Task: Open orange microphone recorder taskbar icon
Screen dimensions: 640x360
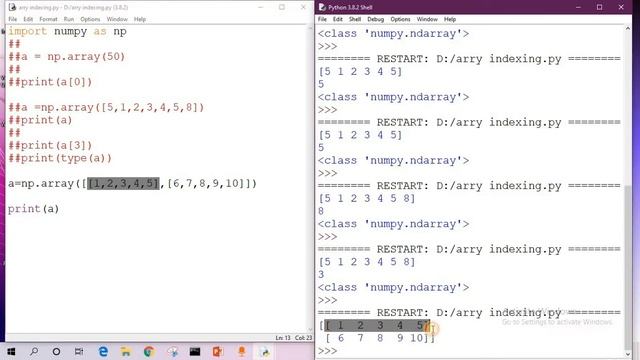Action: click(242, 351)
